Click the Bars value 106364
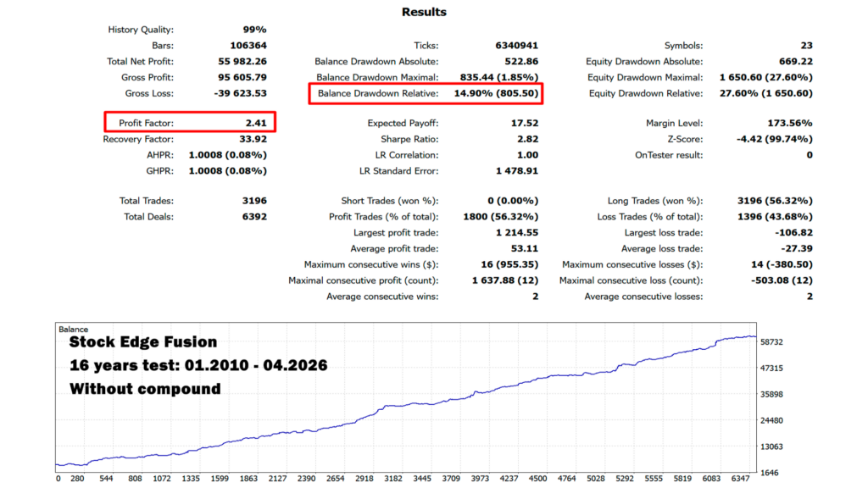The image size is (868, 488). [248, 46]
